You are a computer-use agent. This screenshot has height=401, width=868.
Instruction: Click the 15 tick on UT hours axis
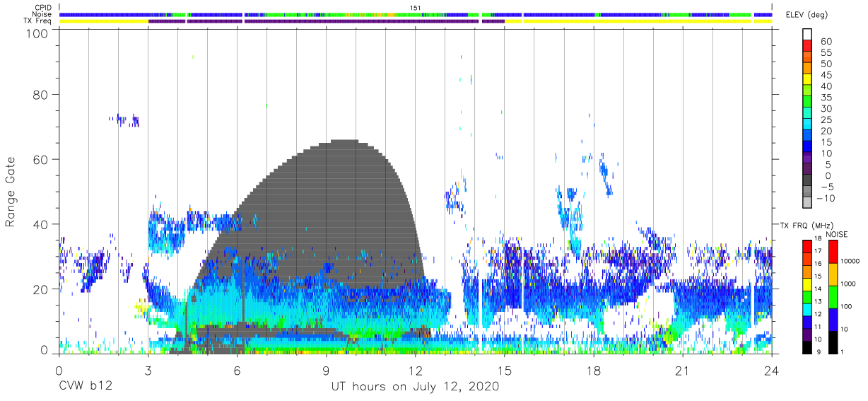pos(505,370)
